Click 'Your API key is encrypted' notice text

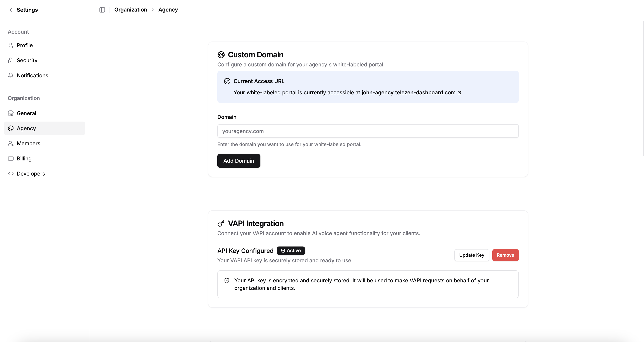pos(361,284)
